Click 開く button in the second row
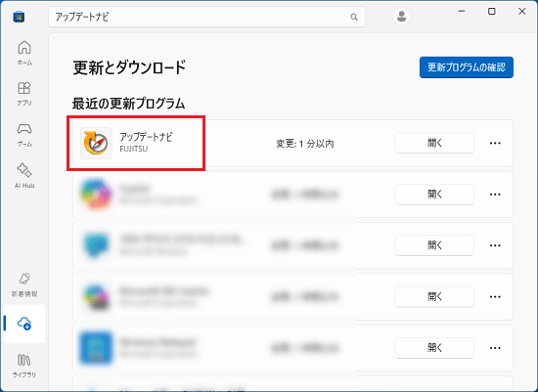The width and height of the screenshot is (538, 392). pos(434,195)
